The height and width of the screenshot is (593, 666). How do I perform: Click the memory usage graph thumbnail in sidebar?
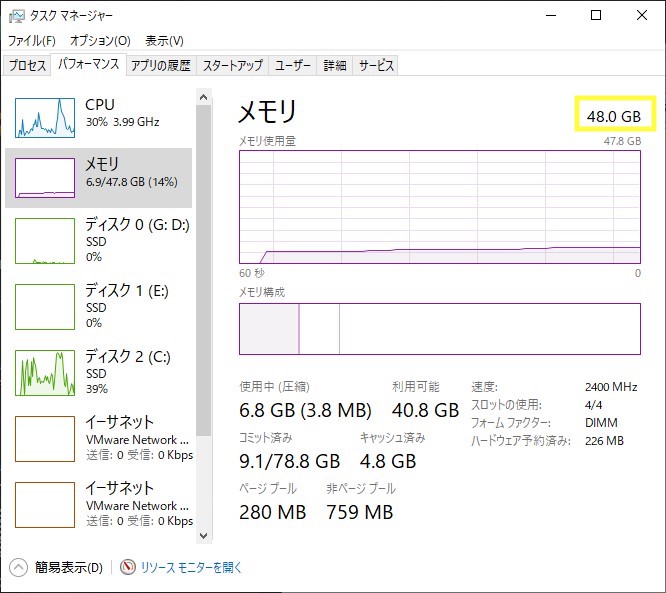(45, 178)
